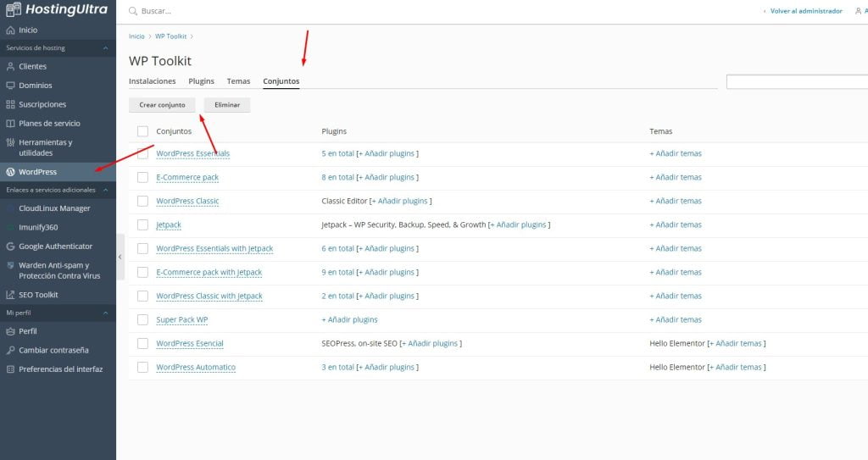Image resolution: width=868 pixels, height=460 pixels.
Task: Select the Conjuntos tab
Action: (x=281, y=81)
